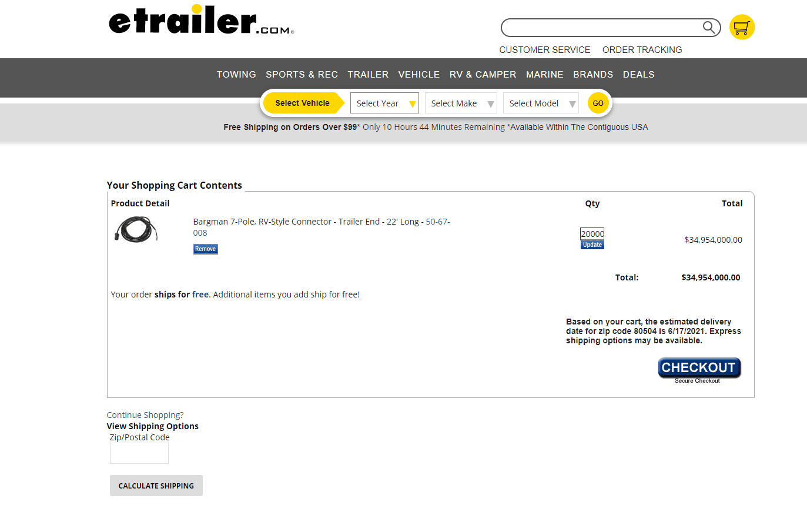Click the bold cart total $34,954,000.00
This screenshot has width=807, height=532.
(711, 277)
